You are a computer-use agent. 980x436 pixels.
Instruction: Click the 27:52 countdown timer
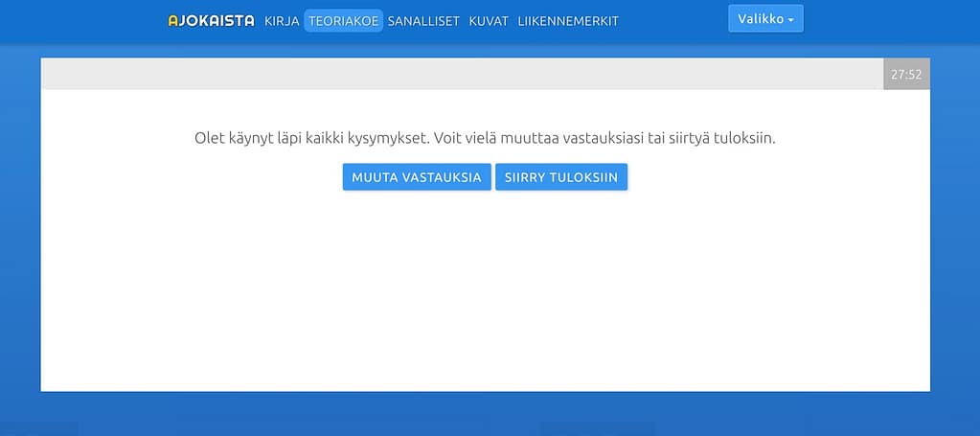(906, 74)
